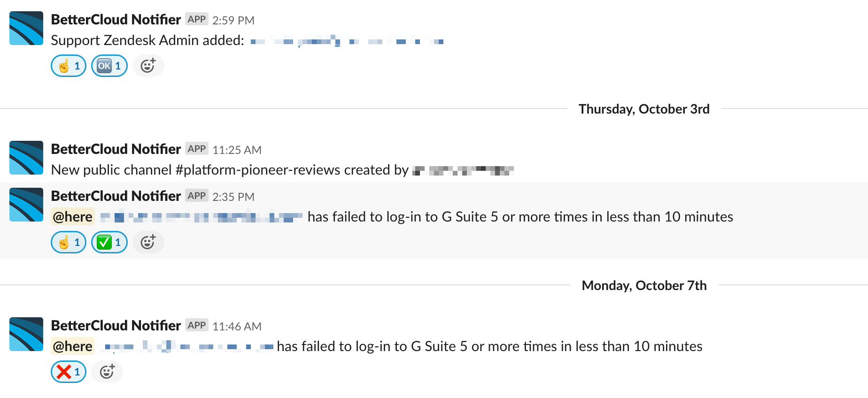Toggle the OK reaction on the Zendesk Admin message

109,66
